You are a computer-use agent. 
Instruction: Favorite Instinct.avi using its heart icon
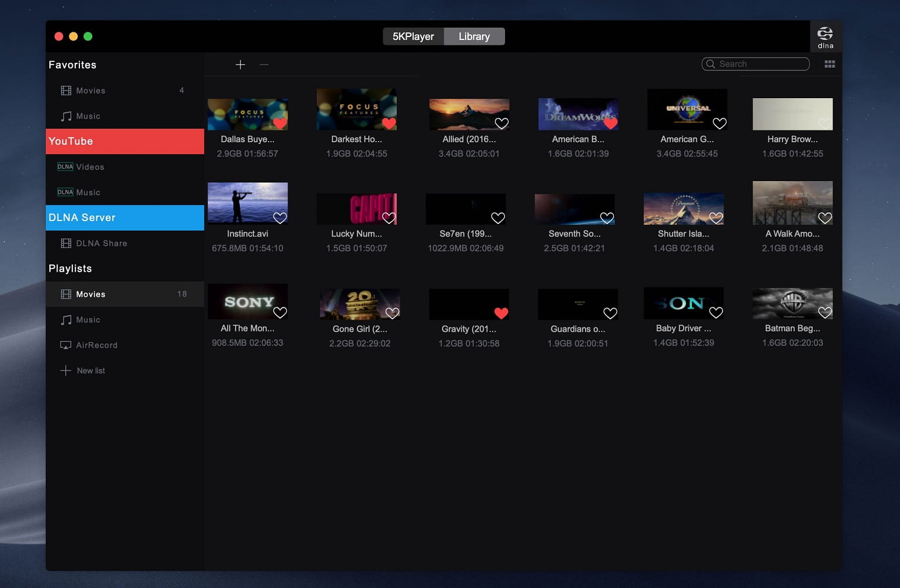[x=280, y=218]
